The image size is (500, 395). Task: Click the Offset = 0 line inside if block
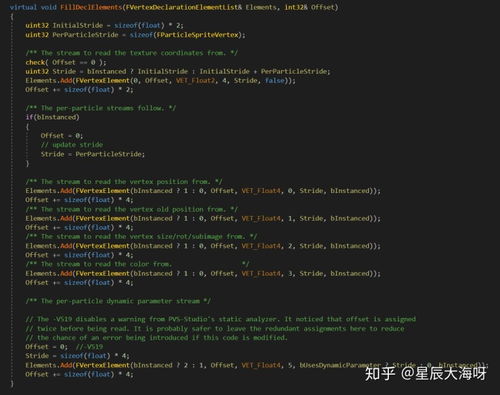point(62,136)
